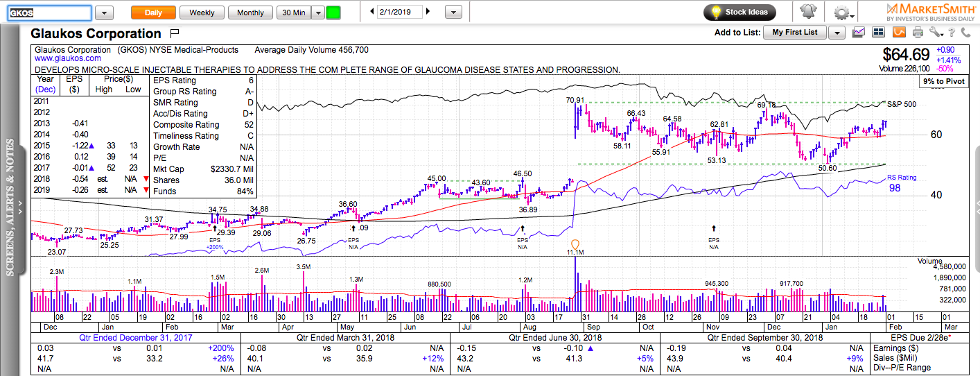Click the Funds 84% row
Viewport: 980px width, 376px height.
coord(204,191)
